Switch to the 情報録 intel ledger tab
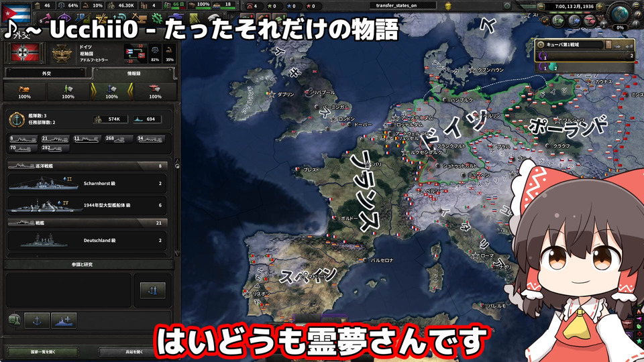The image size is (644, 362). pyautogui.click(x=134, y=74)
